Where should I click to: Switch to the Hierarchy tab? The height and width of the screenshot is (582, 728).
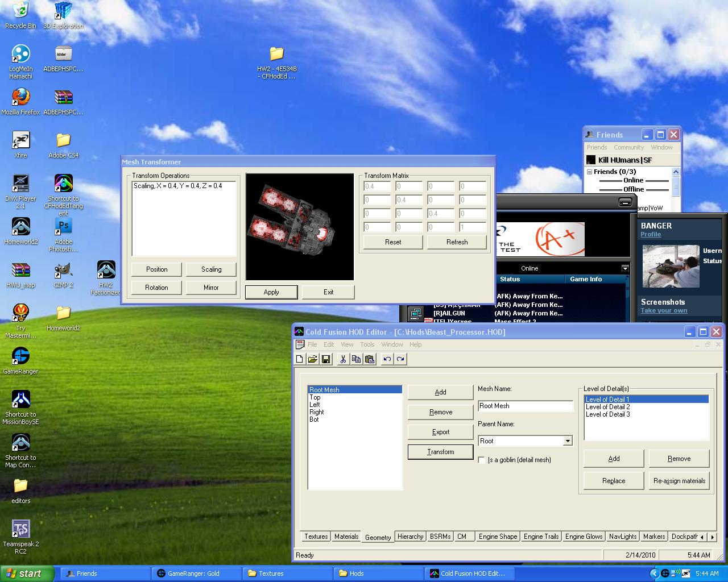(x=410, y=537)
